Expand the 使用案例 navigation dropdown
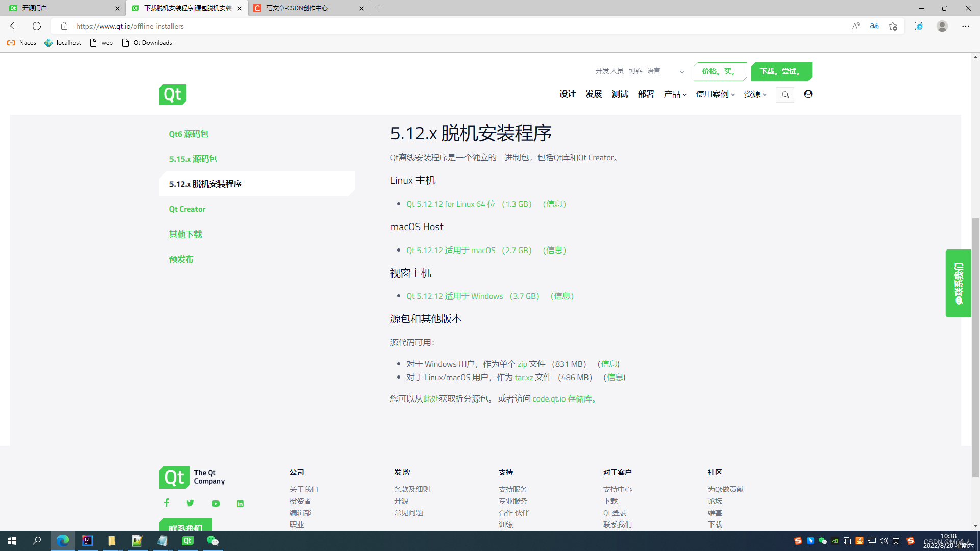This screenshot has width=980, height=551. (715, 94)
